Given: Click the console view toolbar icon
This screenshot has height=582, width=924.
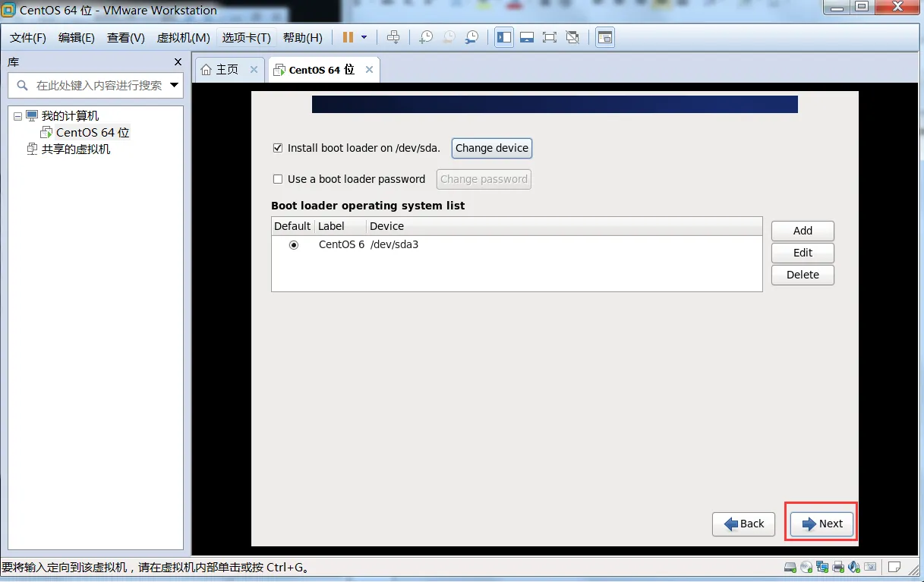Looking at the screenshot, I should pos(605,37).
